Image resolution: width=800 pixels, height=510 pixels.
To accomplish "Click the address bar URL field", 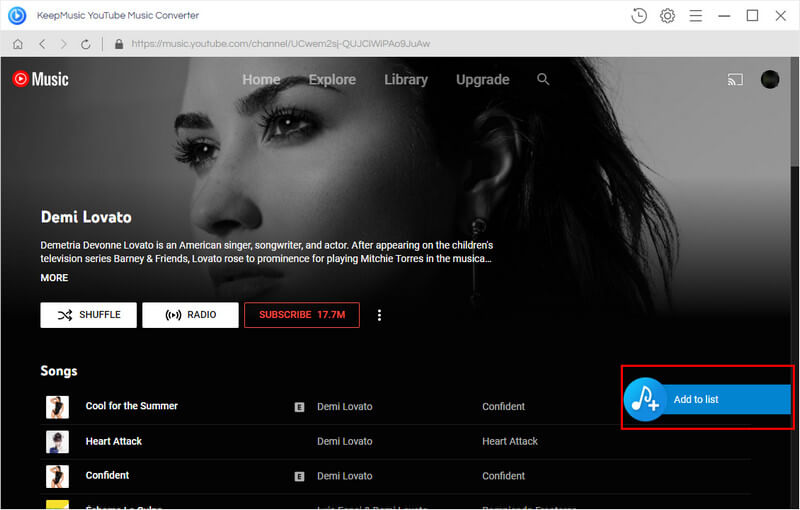I will pyautogui.click(x=281, y=44).
